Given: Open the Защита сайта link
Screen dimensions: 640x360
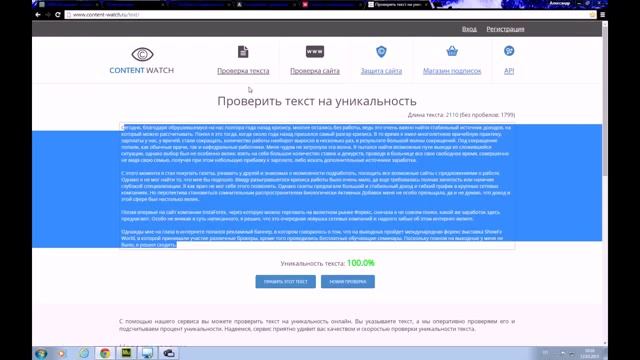Looking at the screenshot, I should point(381,71).
